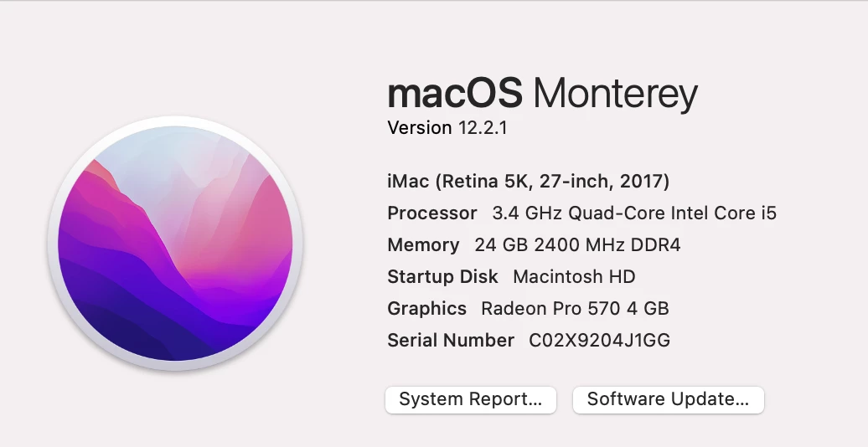Select the Macintosh HD disk name
This screenshot has width=868, height=447.
point(574,276)
